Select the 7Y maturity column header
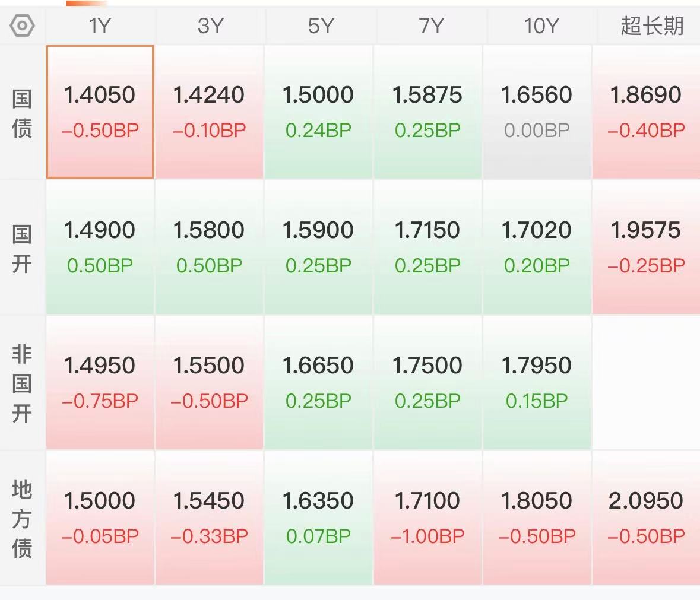Screen dimensions: 700x600 tap(431, 26)
